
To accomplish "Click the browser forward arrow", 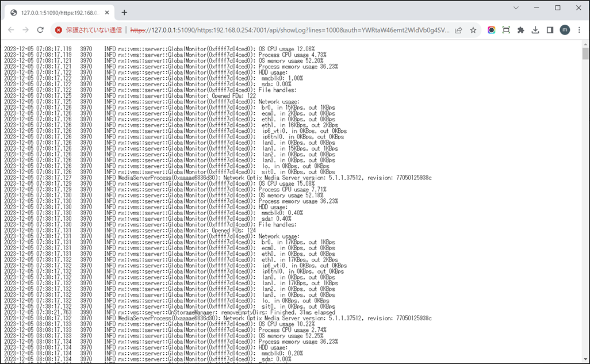I will pyautogui.click(x=25, y=30).
